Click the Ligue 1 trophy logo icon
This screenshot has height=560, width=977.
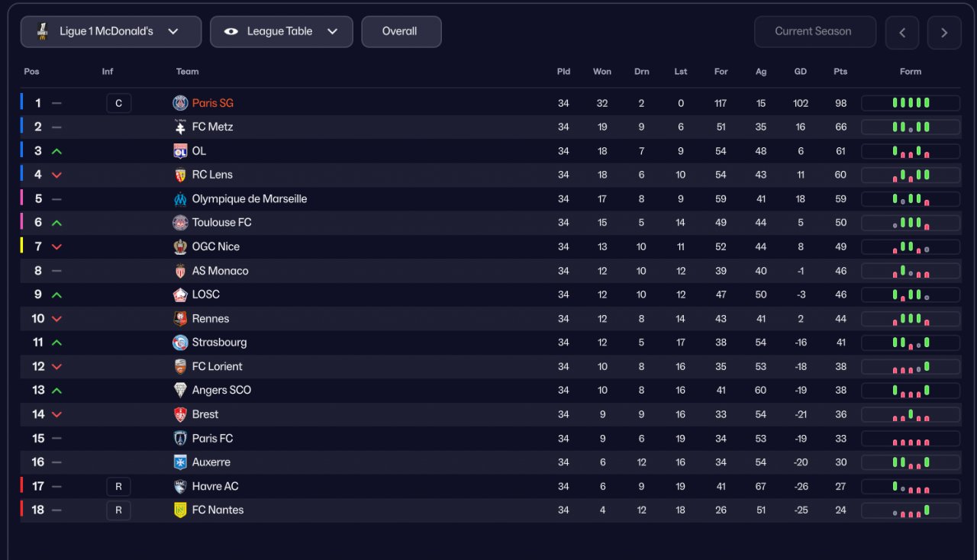(x=44, y=31)
